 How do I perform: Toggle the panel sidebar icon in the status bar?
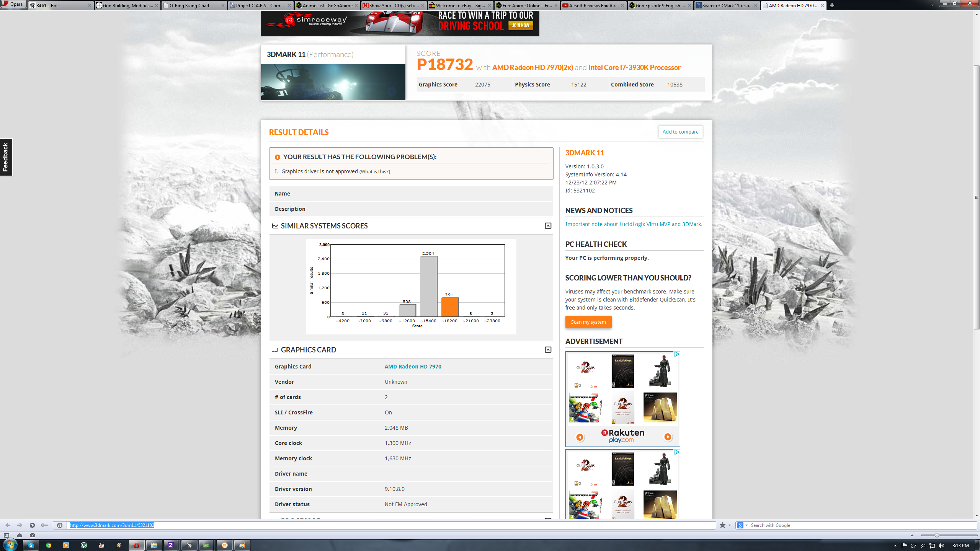coord(7,535)
